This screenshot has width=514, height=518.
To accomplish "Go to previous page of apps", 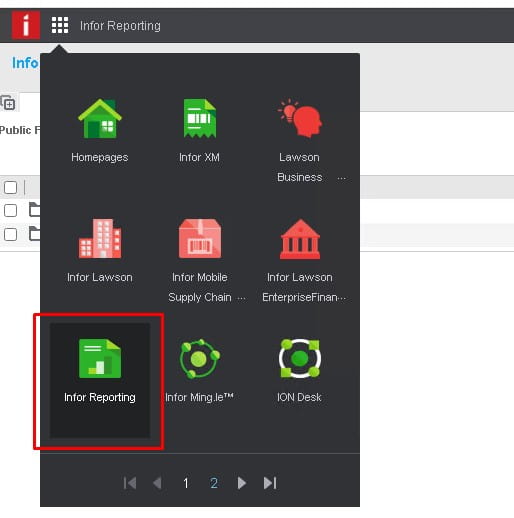I will tap(157, 483).
